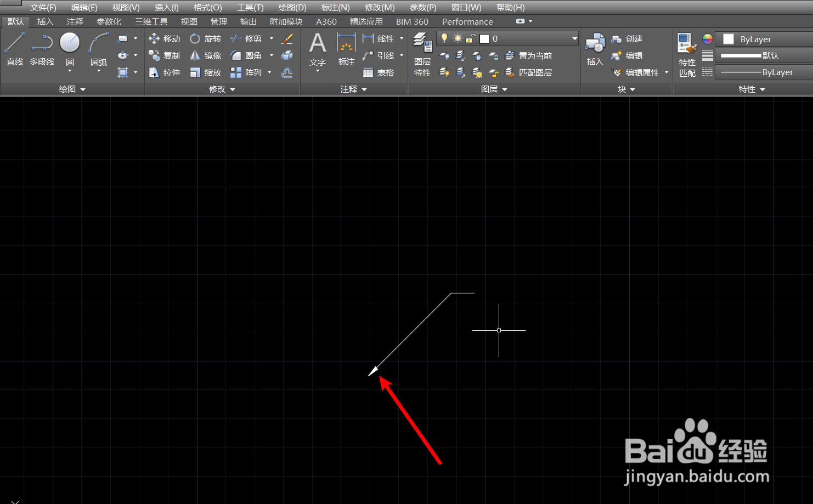Select the 直线 line tool
The image size is (813, 504).
[x=15, y=49]
